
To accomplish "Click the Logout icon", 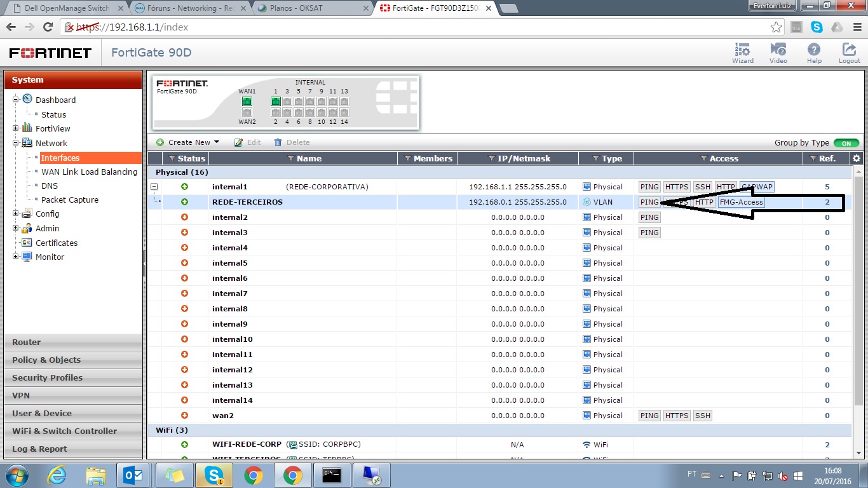I will (x=849, y=53).
